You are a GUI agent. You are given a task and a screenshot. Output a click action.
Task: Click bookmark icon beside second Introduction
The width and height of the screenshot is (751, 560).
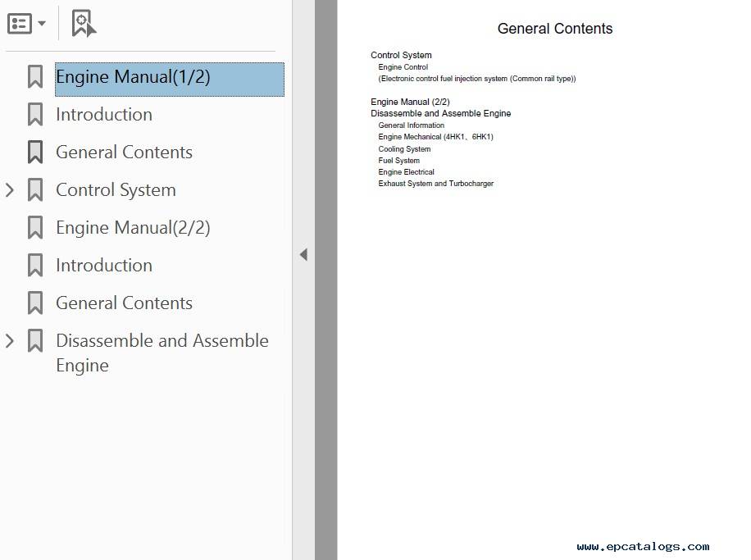point(35,266)
